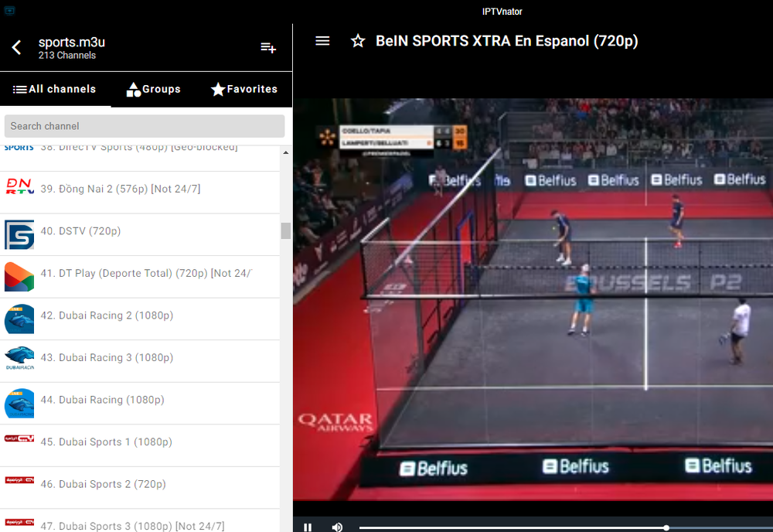773x532 pixels.
Task: Pause the video playback
Action: (x=308, y=527)
